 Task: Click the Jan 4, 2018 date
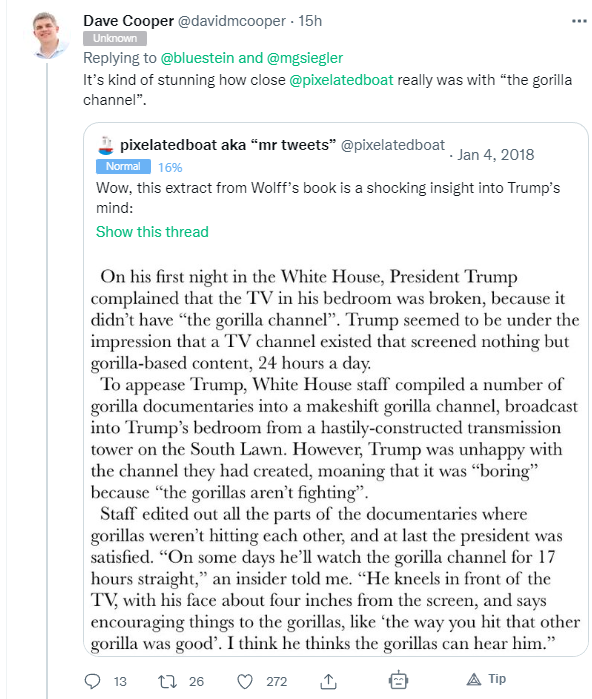[495, 155]
